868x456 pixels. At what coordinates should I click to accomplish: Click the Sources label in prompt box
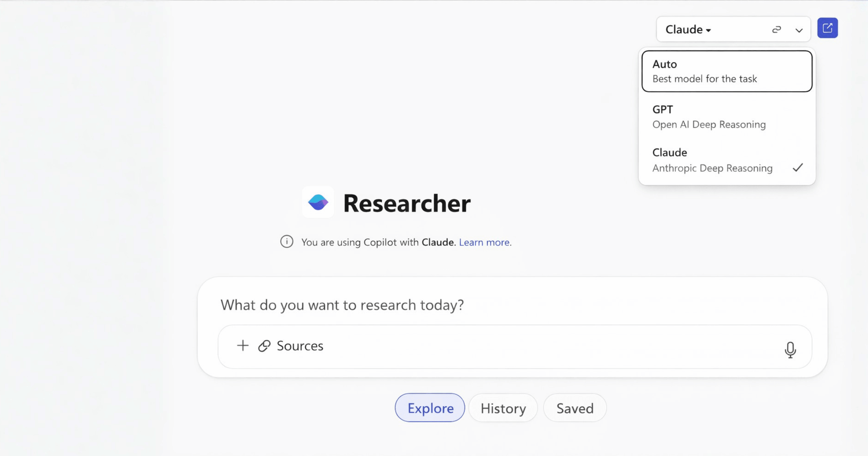(300, 346)
